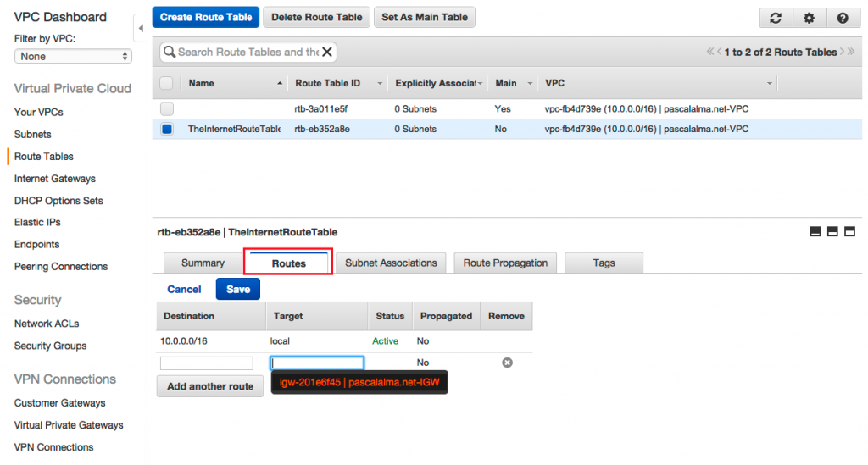Go to previous page of route tables
Screen dimensions: 868x465
pyautogui.click(x=719, y=52)
